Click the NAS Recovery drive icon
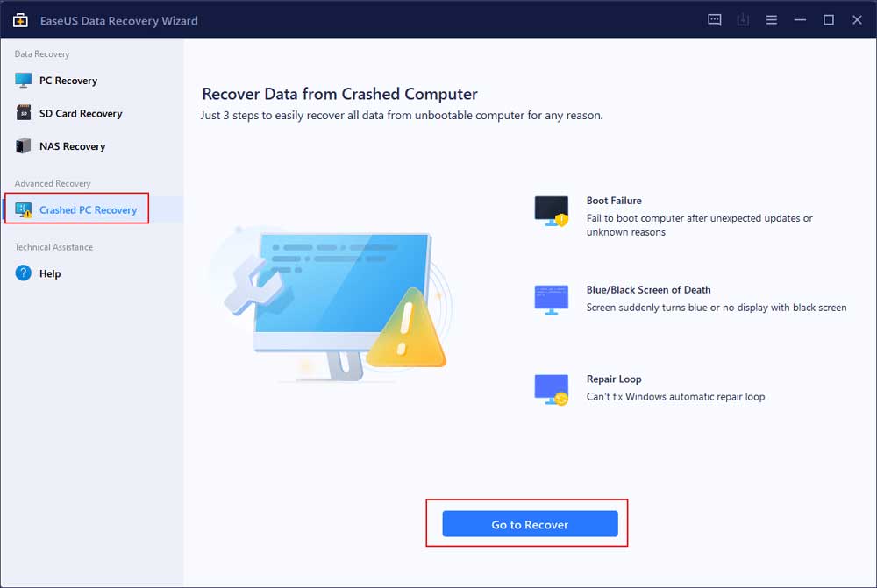The height and width of the screenshot is (588, 877). [x=24, y=145]
